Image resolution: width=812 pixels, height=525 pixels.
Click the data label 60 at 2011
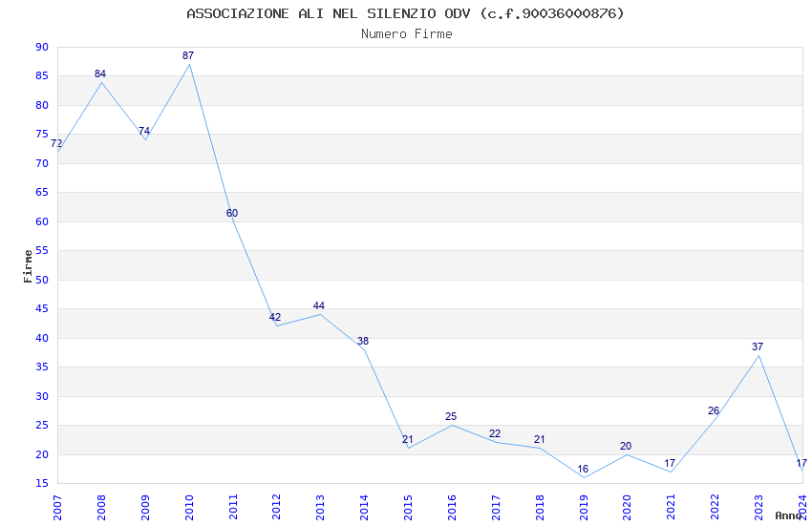point(232,213)
